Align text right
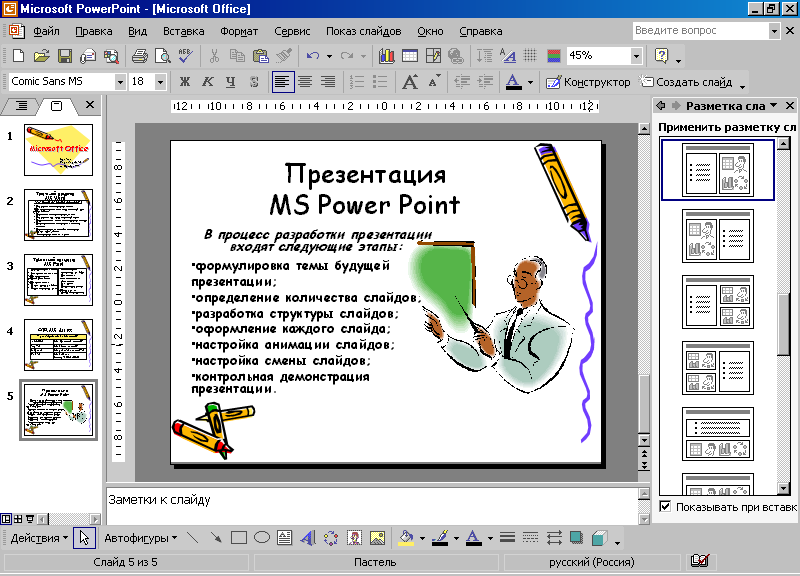The image size is (800, 576). pyautogui.click(x=328, y=82)
